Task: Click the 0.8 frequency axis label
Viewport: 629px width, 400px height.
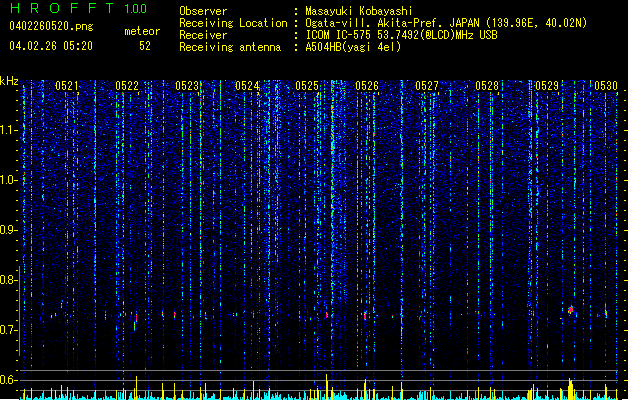Action: 9,280
